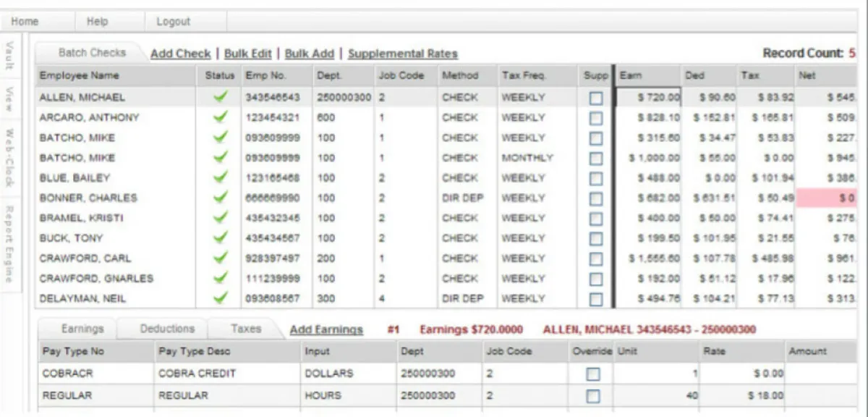Click the Add Earnings link

coord(326,329)
